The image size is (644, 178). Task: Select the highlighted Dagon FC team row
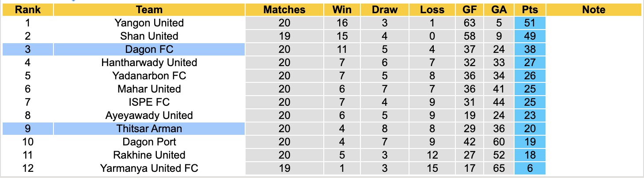point(149,49)
